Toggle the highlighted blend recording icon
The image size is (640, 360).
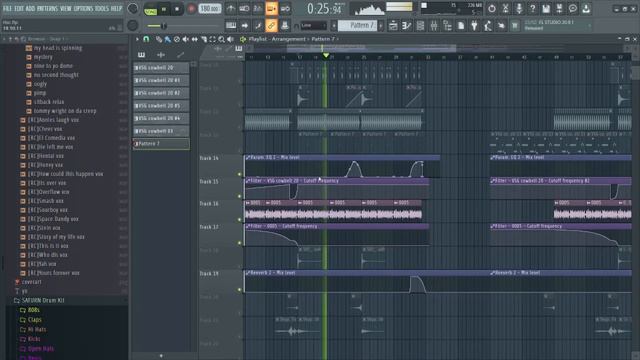[271, 9]
